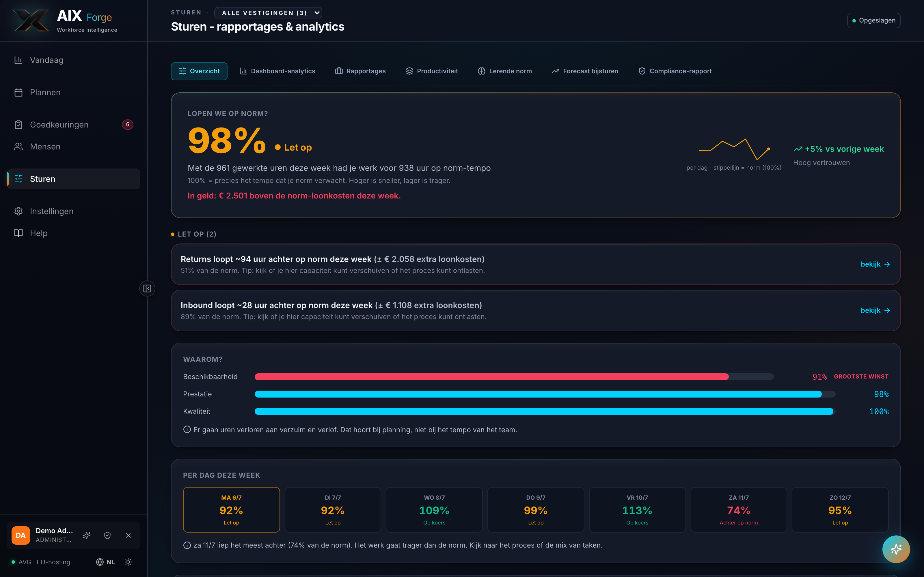Screen dimensions: 924x577
Task: Open Goedkeuringen with 6 pending
Action: click(74, 124)
